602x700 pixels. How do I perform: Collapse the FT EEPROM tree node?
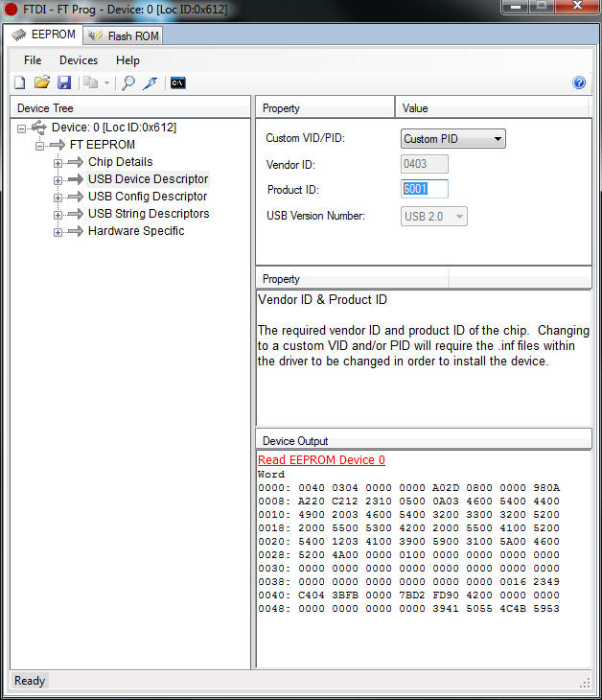(39, 146)
